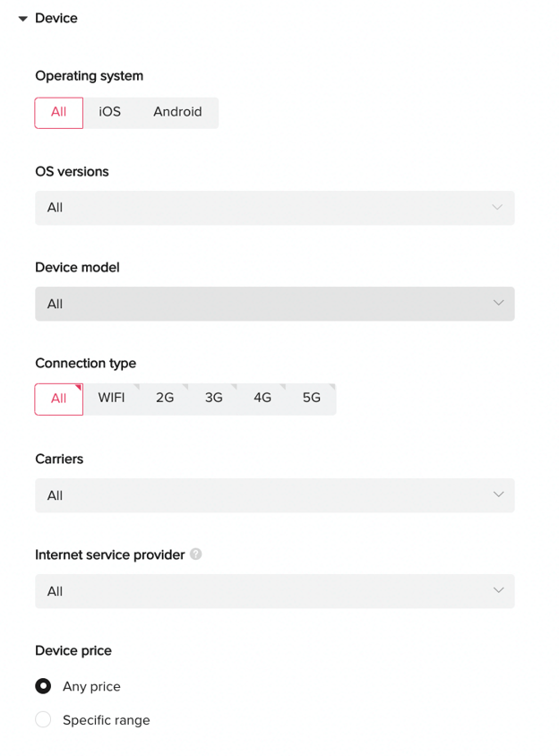Select the Specific range radio button
Image resolution: width=559 pixels, height=756 pixels.
click(x=43, y=719)
